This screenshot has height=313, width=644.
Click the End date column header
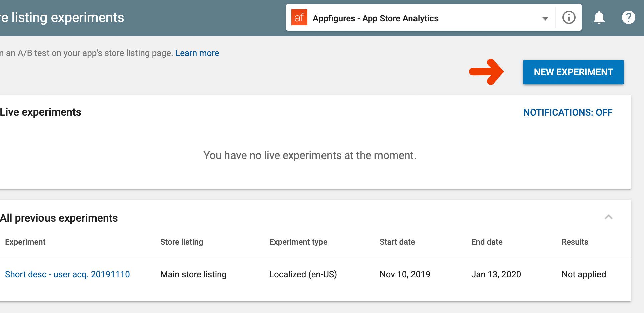point(487,242)
